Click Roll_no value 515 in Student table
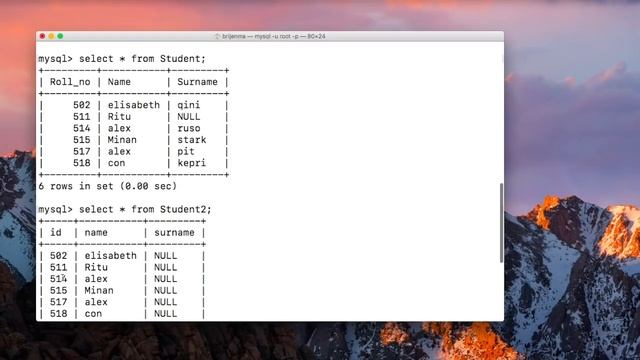640x360 pixels. point(82,140)
